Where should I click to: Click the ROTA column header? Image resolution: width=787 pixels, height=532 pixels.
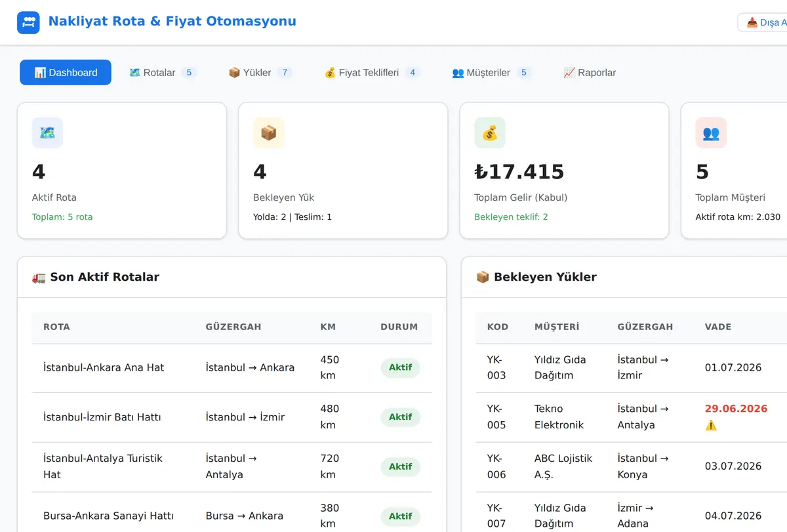coord(56,327)
